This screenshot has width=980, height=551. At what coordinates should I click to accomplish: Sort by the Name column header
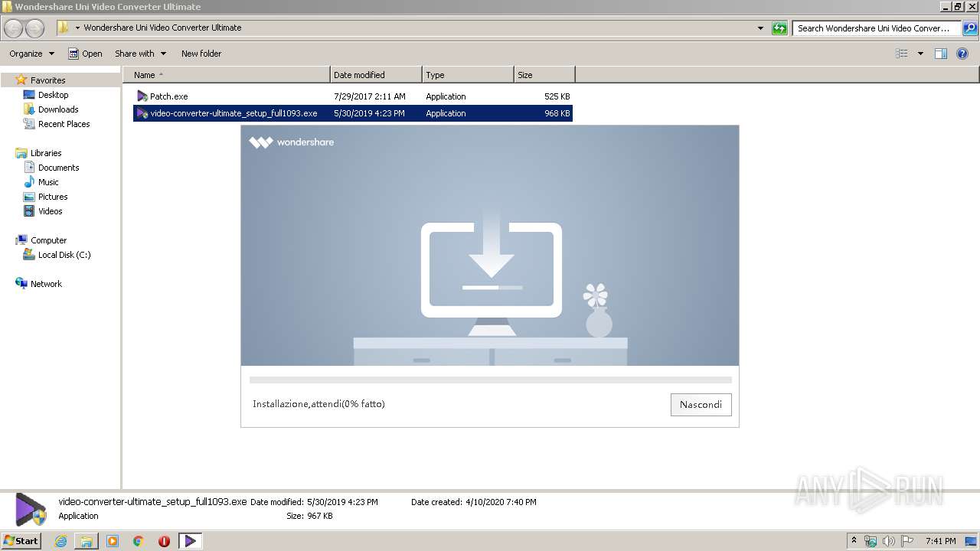point(226,75)
